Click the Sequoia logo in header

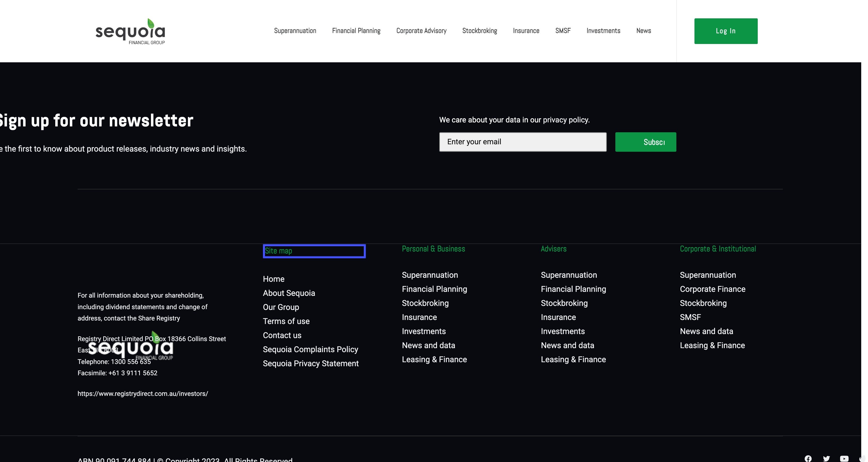coord(130,31)
